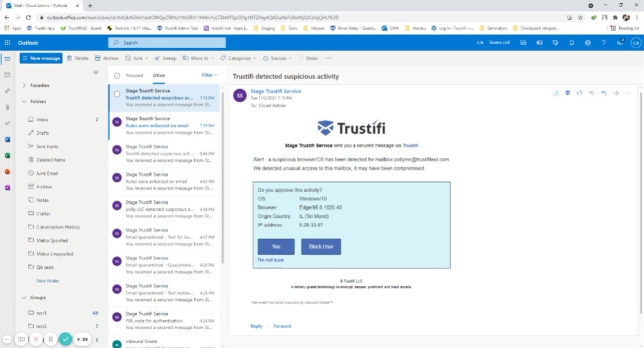Open the Move to dropdown
The image size is (644, 348).
(198, 58)
